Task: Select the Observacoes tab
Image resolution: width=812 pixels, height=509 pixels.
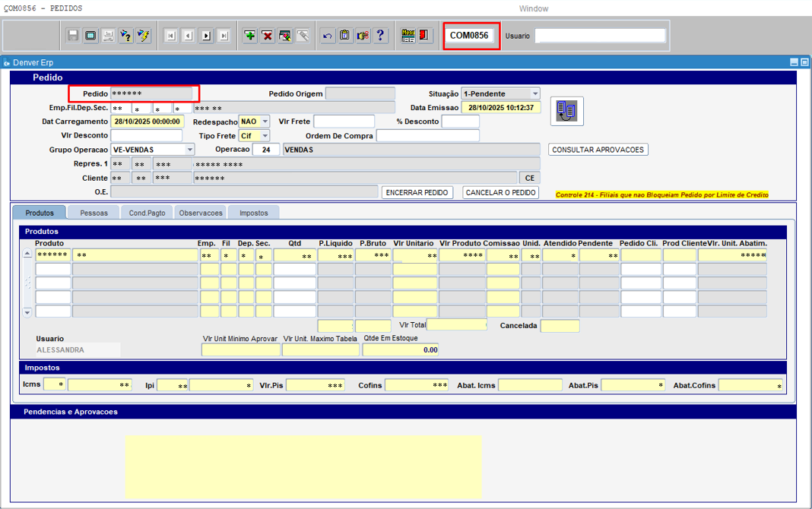Action: point(201,213)
